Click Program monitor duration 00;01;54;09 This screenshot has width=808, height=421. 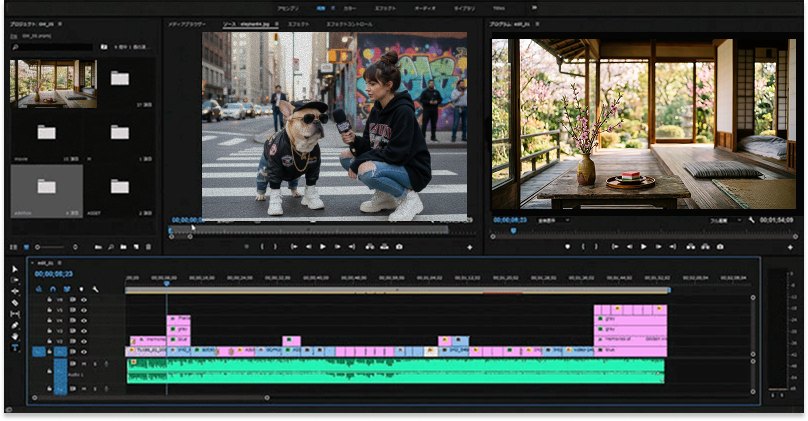777,220
